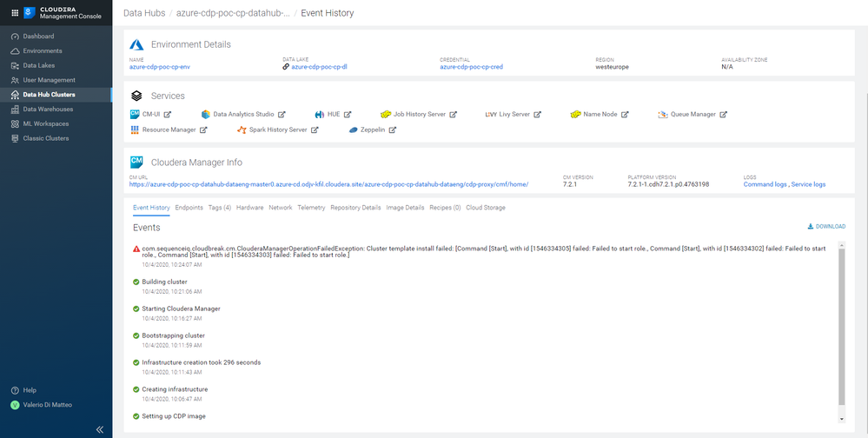The height and width of the screenshot is (438, 868).
Task: Open the Spark History Server service
Action: pos(278,130)
